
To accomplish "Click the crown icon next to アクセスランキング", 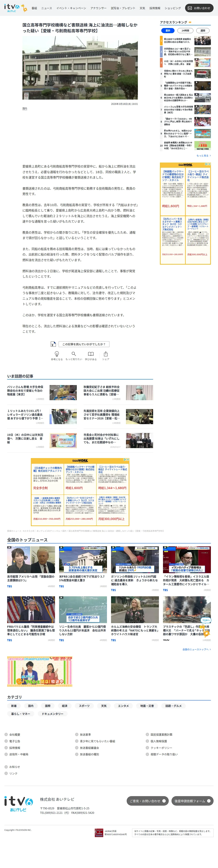I will coord(190,22).
